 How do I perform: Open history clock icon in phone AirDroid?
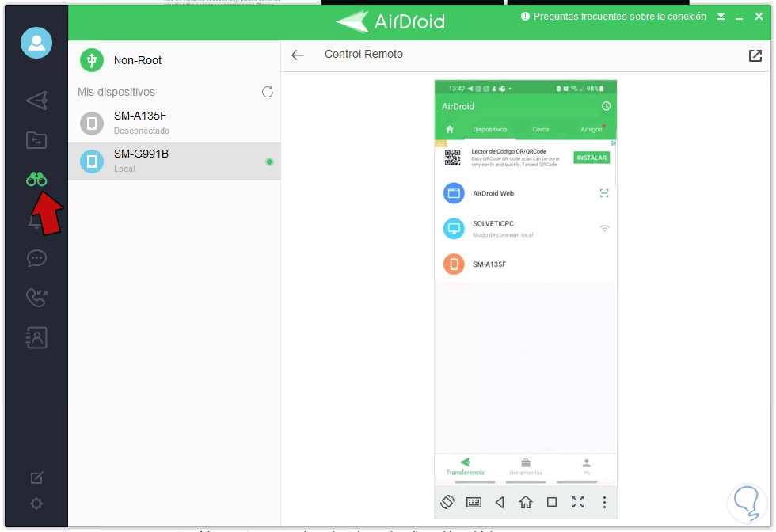coord(606,106)
